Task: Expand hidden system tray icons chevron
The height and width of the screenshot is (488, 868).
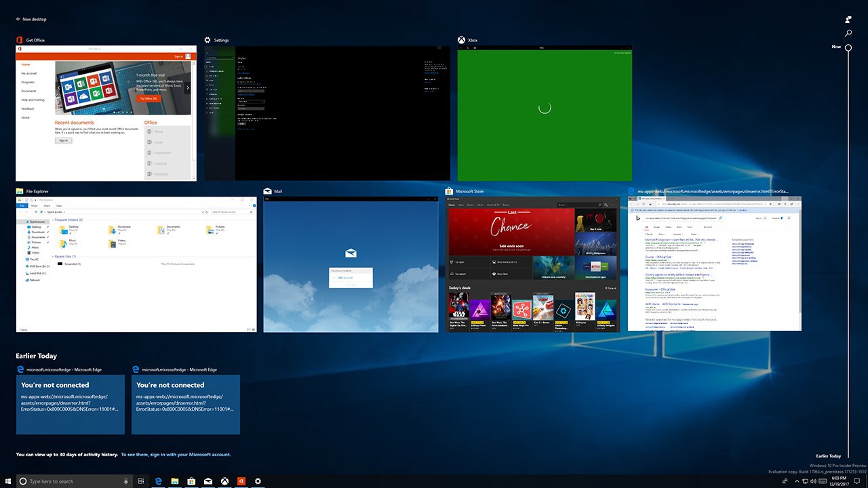Action: coord(795,481)
